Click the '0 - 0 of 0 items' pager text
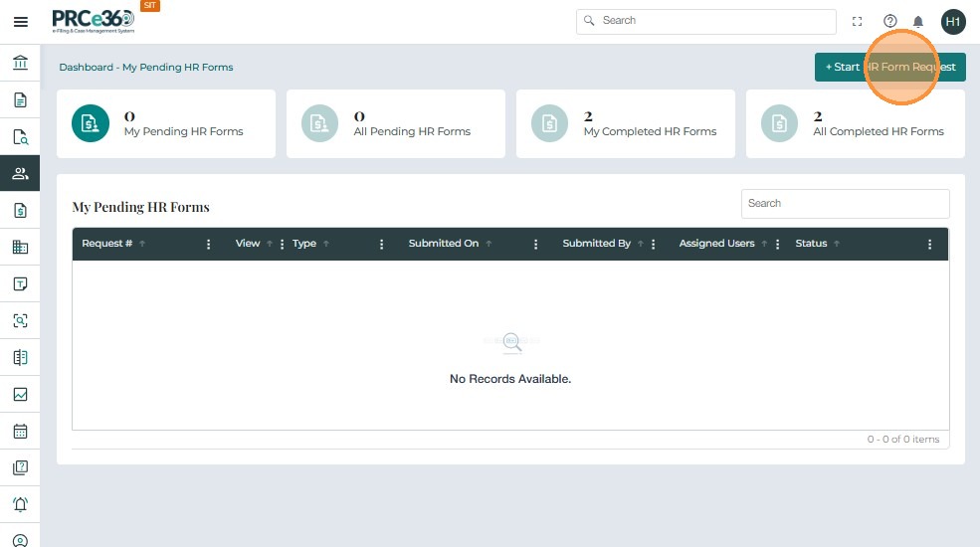980x547 pixels. pos(903,439)
